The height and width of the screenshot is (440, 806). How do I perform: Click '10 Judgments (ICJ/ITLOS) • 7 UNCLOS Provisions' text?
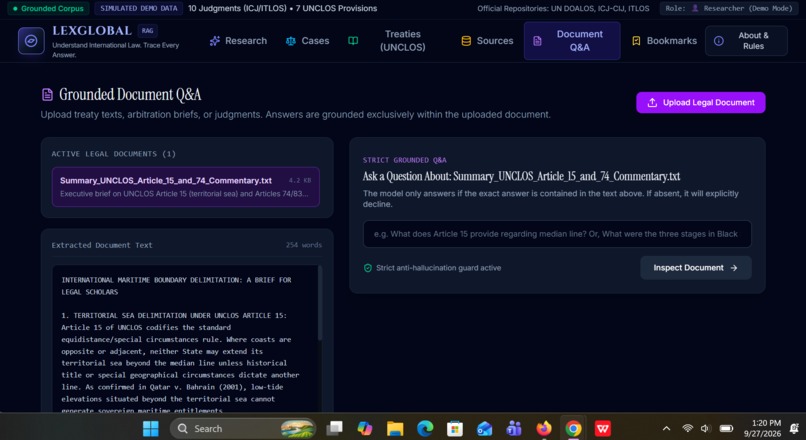[x=282, y=8]
